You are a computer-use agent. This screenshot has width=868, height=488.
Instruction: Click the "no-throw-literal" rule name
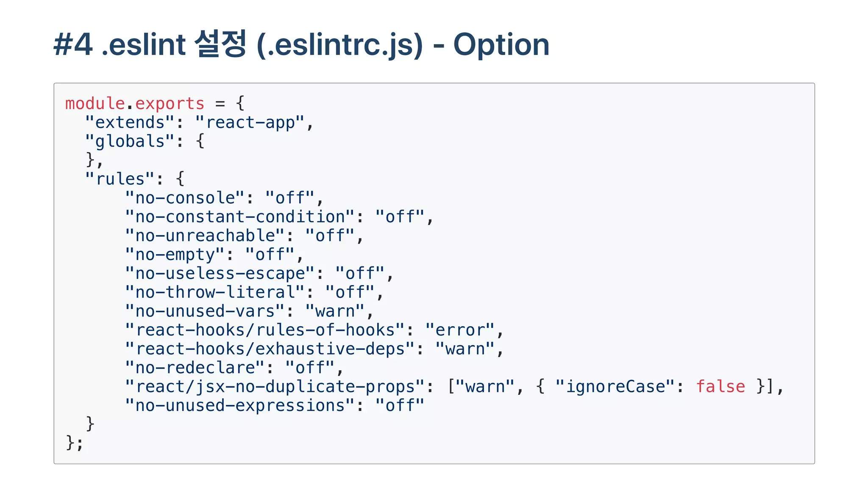pos(215,292)
